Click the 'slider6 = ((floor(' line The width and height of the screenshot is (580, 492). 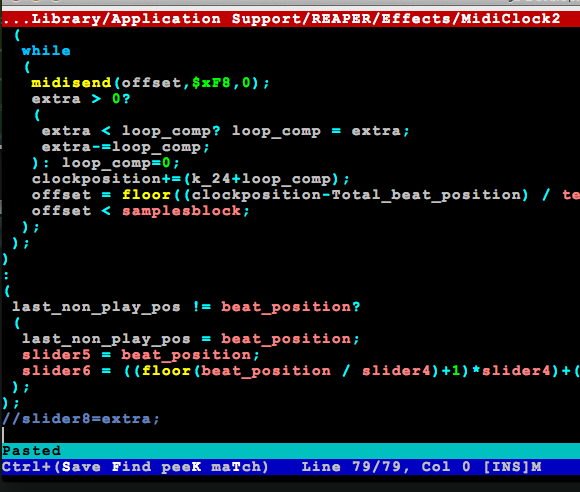pyautogui.click(x=301, y=371)
